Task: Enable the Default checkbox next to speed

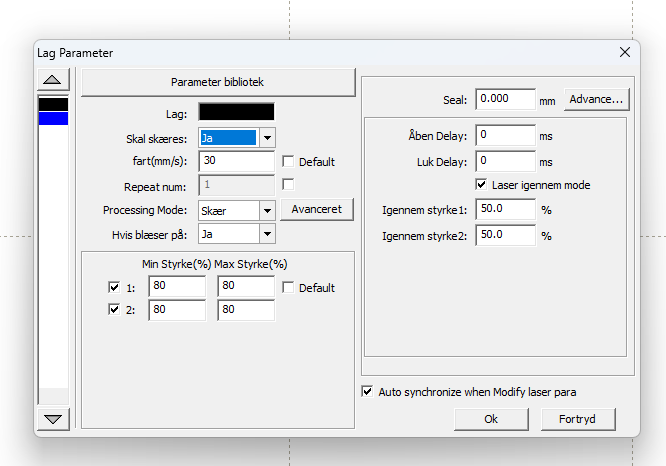Action: [x=288, y=161]
